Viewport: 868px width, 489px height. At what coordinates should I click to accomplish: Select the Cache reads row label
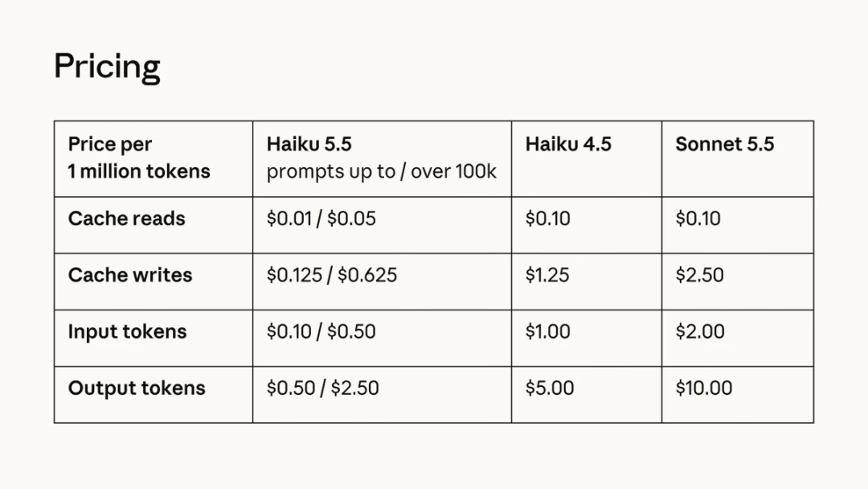[x=126, y=218]
